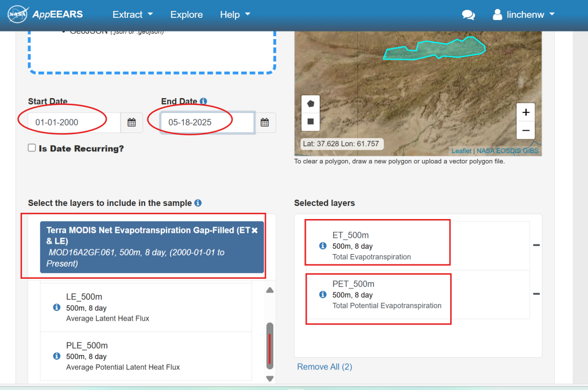Open the Explore page
Viewport: 588px width, 390px height.
[x=187, y=14]
